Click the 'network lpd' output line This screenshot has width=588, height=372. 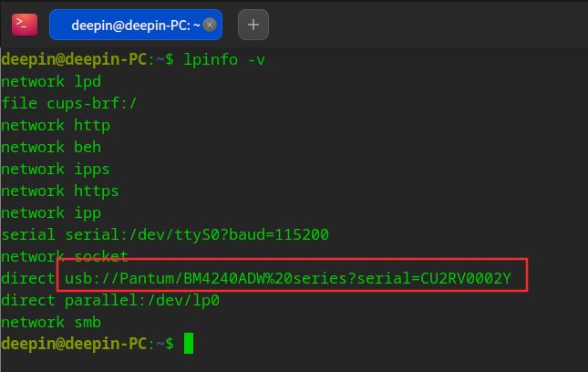click(51, 82)
